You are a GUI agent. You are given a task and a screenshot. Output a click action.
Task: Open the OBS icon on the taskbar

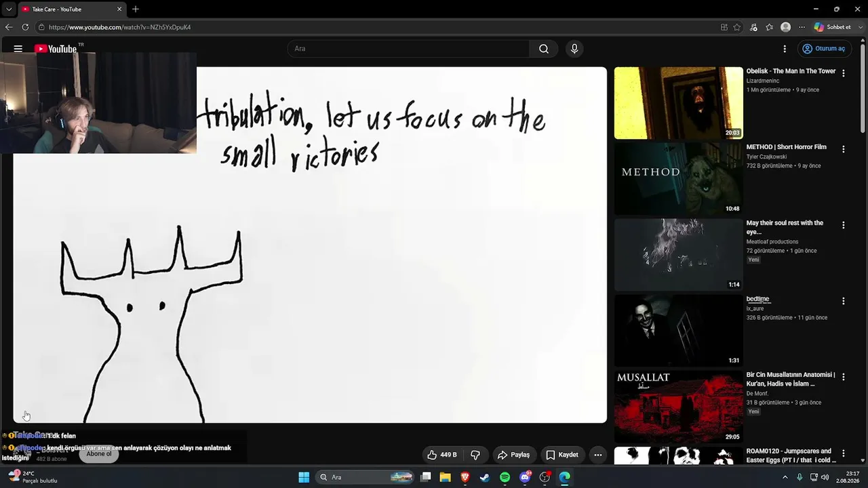coord(545,477)
